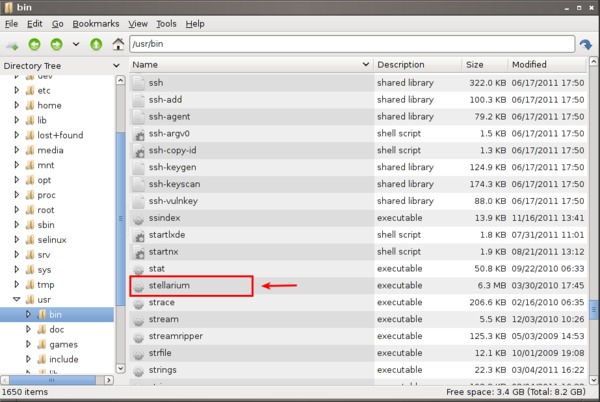Click the ssindex executable gear icon
The width and height of the screenshot is (600, 402).
pyautogui.click(x=139, y=218)
